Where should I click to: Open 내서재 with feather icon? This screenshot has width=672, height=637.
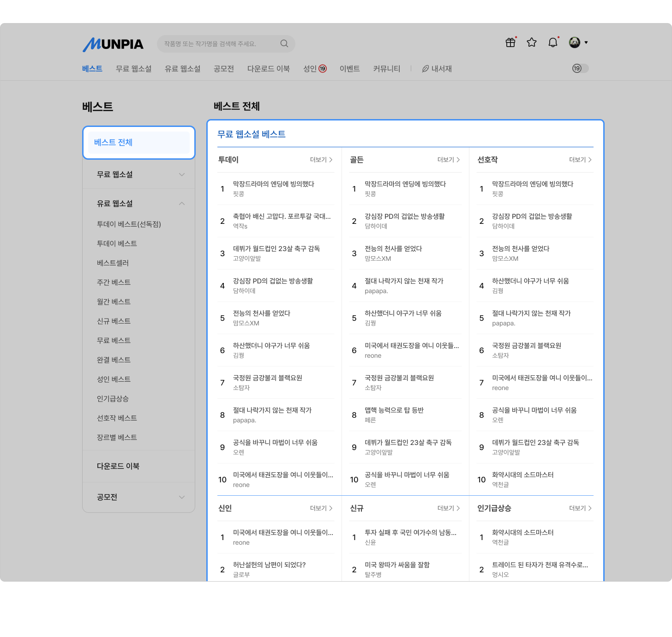coord(437,69)
